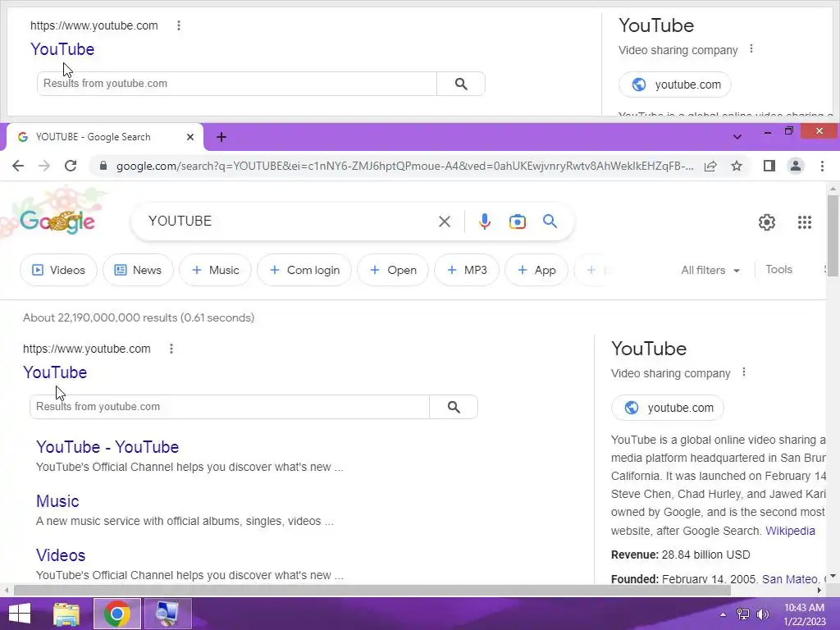
Task: Open the Wikipedia link in knowledge panel
Action: click(790, 531)
